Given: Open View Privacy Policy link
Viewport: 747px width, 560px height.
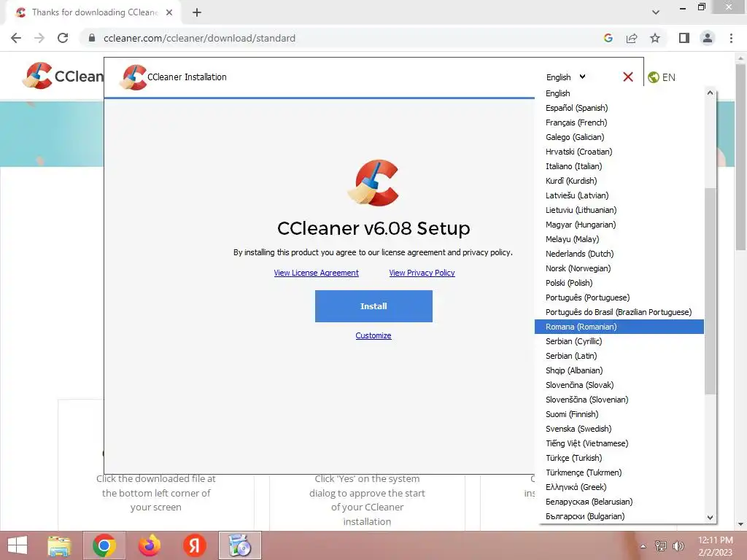Looking at the screenshot, I should 422,273.
